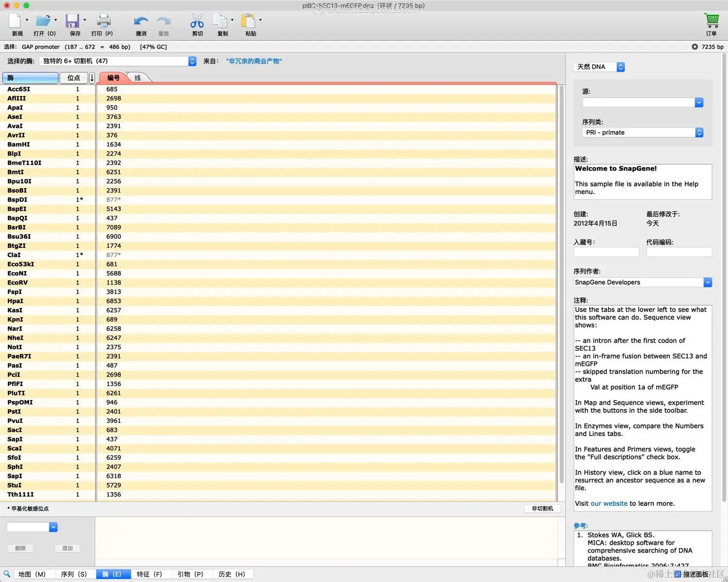This screenshot has height=582, width=728.
Task: Select the NotI enzyme row
Action: 279,347
